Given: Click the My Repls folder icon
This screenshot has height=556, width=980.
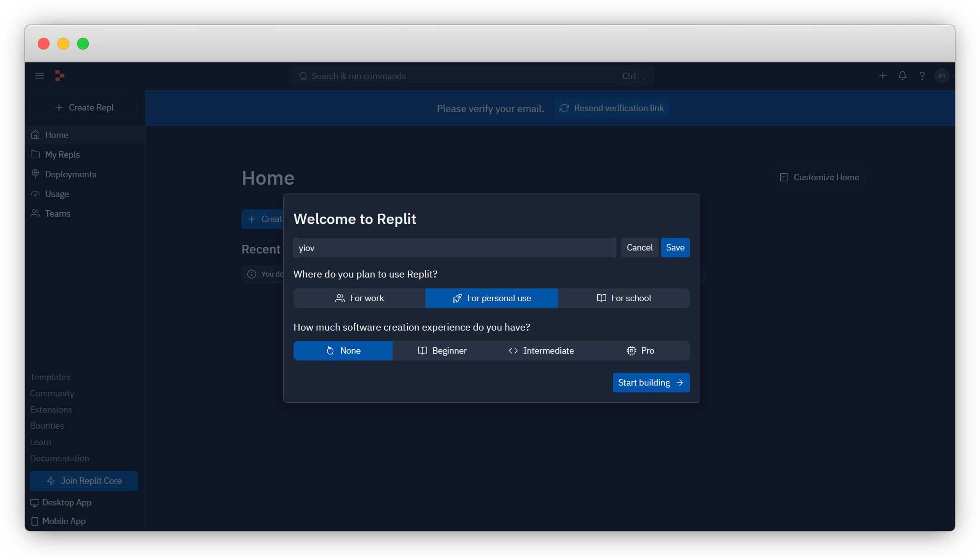Looking at the screenshot, I should point(35,154).
